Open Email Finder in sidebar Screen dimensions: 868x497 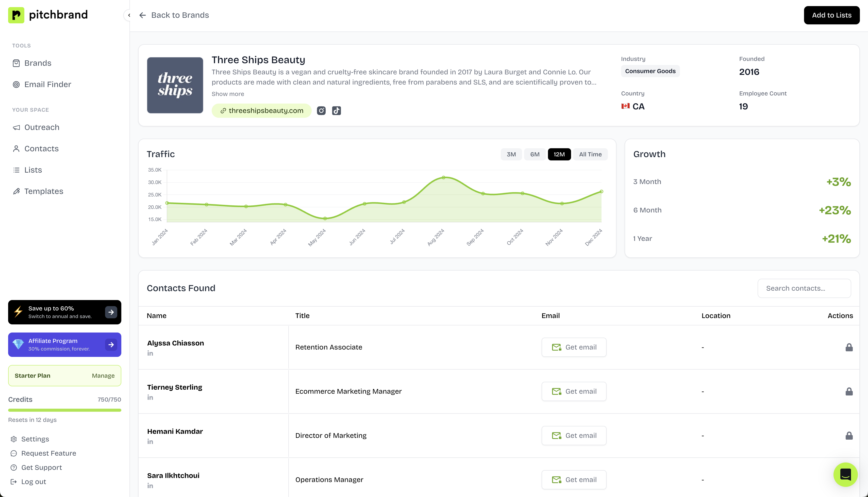(47, 84)
